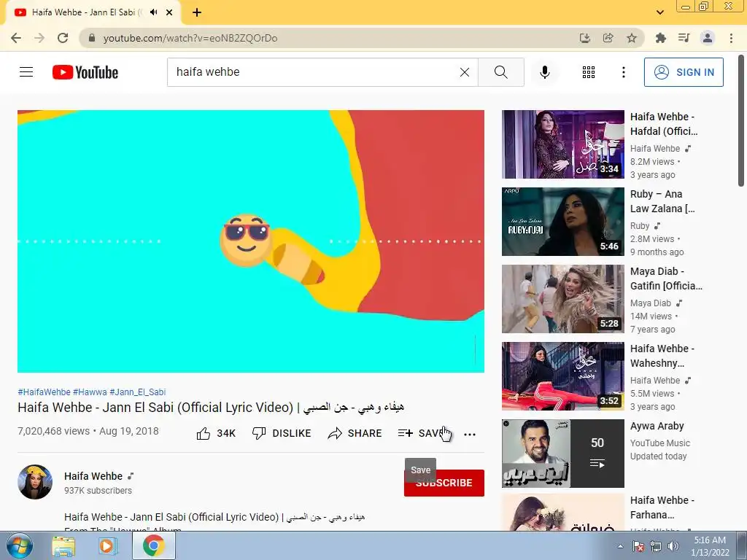
Task: Share the video
Action: click(x=355, y=433)
